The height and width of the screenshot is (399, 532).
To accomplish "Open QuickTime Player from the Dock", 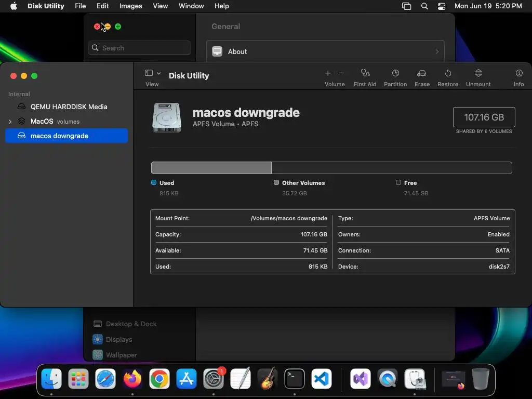I will coord(388,379).
